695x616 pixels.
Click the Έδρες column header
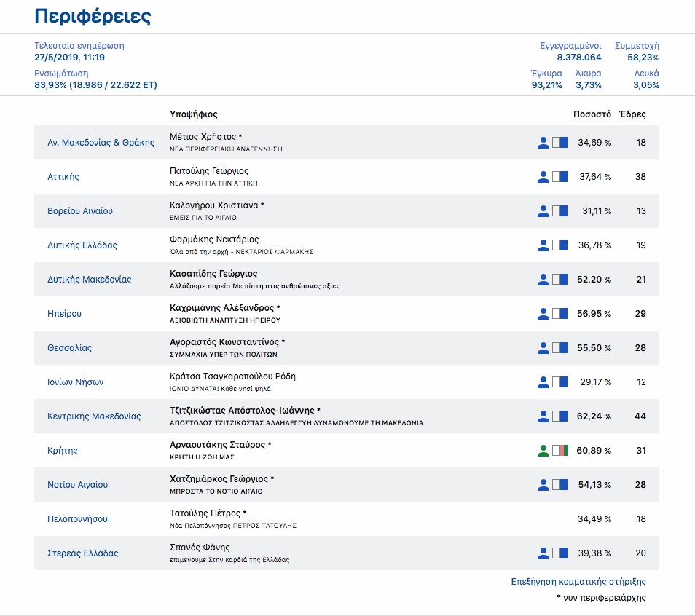pyautogui.click(x=632, y=114)
